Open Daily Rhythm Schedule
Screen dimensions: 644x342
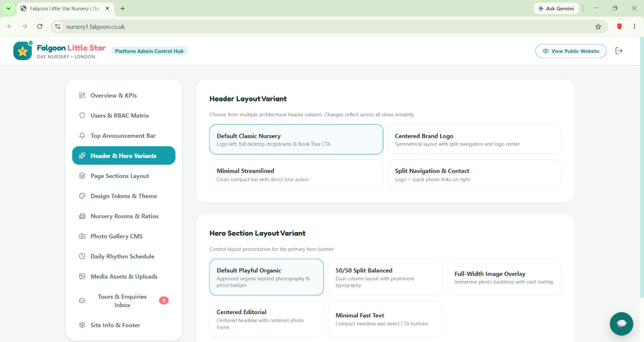click(x=123, y=256)
